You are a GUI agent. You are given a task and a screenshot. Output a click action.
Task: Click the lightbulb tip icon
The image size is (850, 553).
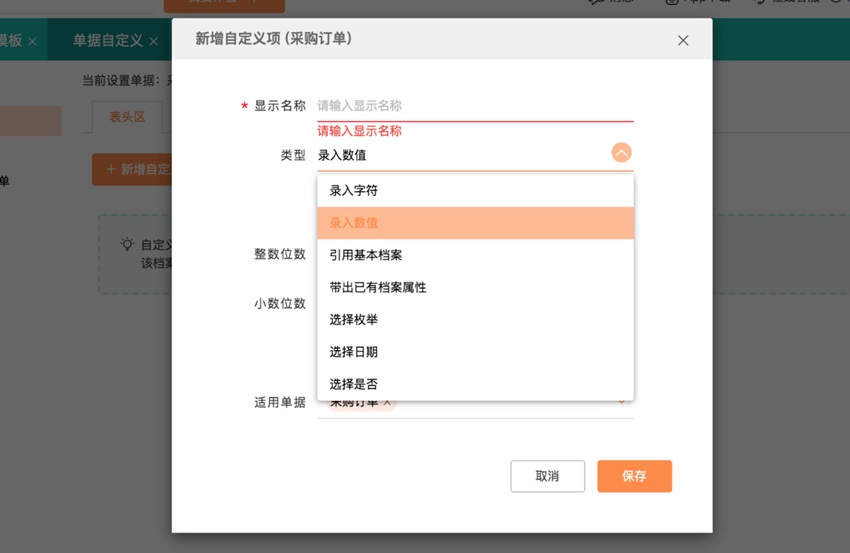[127, 244]
